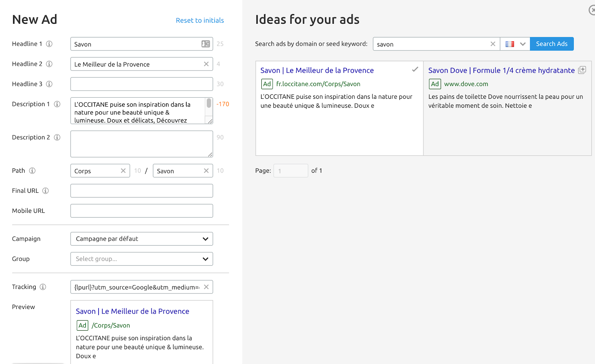Screen dimensions: 595x364
Task: Toggle the selected L'Occitane ad checkmark
Action: click(415, 69)
